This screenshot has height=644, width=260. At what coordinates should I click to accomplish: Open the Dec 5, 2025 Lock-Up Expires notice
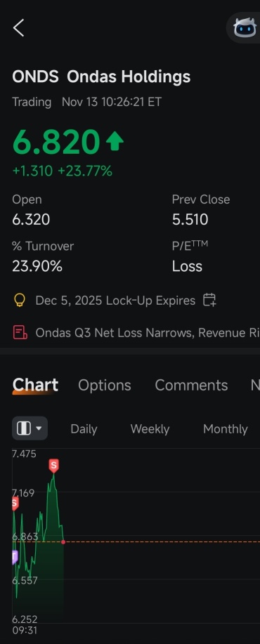click(x=115, y=301)
